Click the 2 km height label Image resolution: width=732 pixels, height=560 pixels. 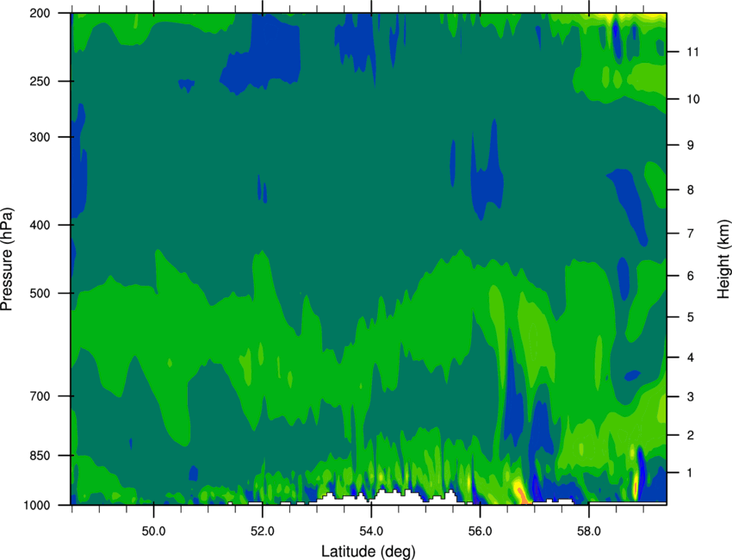click(x=690, y=435)
